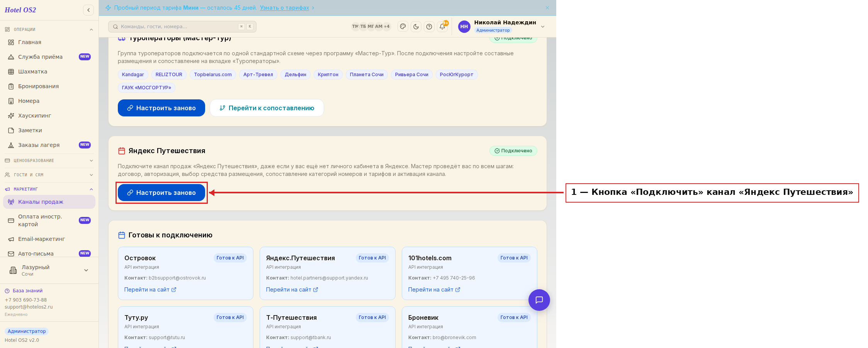Dismiss the trial period banner
Viewport: 868px width, 348px height.
[x=547, y=8]
